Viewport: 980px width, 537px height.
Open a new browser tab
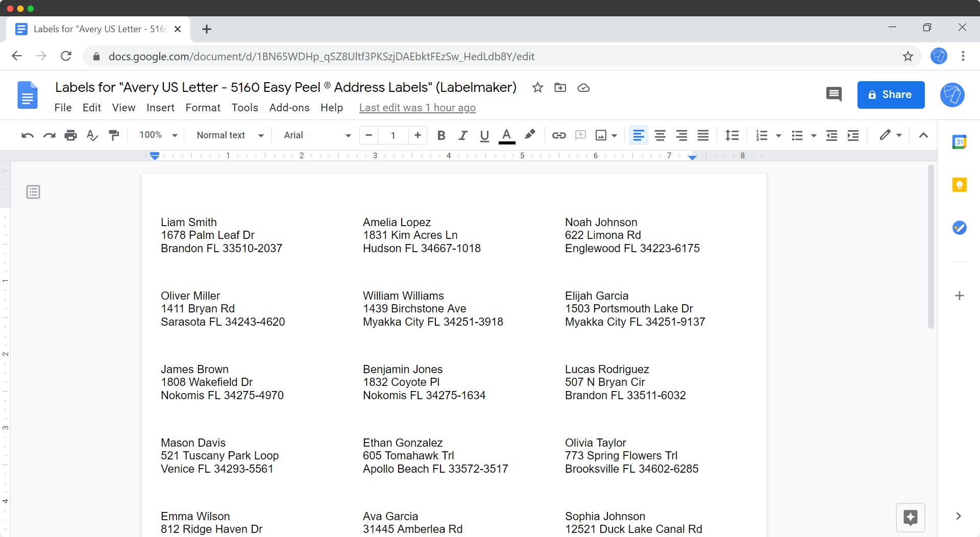pyautogui.click(x=206, y=29)
